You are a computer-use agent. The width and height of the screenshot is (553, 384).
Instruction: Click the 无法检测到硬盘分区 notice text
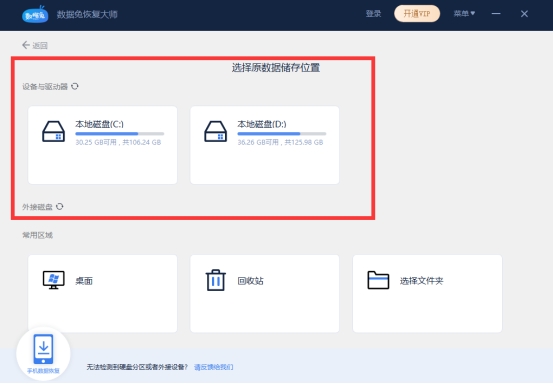[137, 367]
